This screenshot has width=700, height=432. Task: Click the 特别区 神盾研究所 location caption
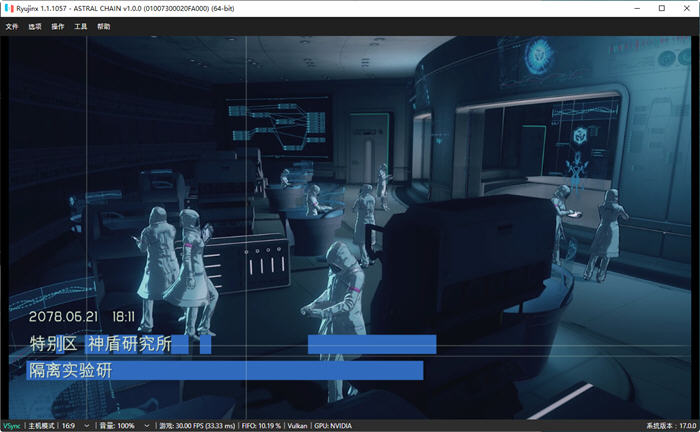[101, 344]
